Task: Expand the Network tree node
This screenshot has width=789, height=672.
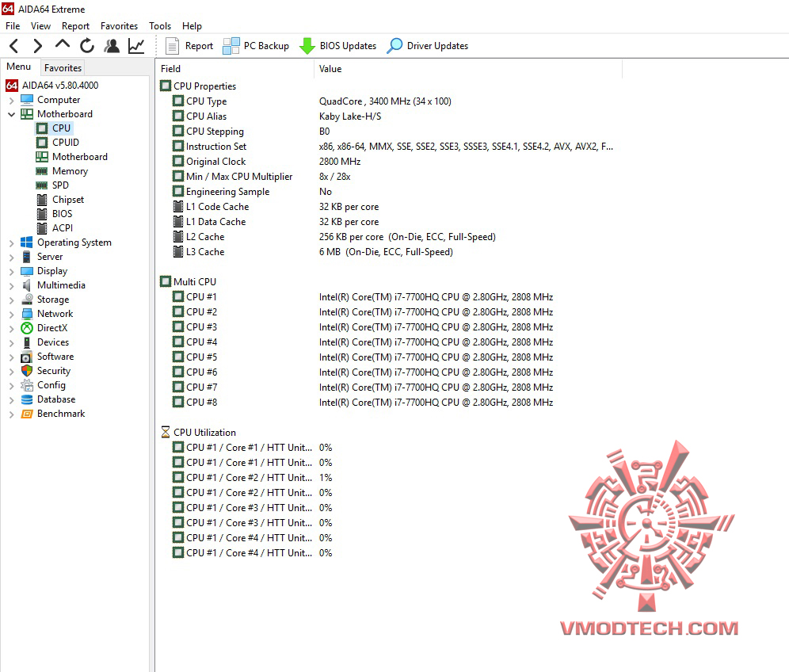Action: point(11,314)
